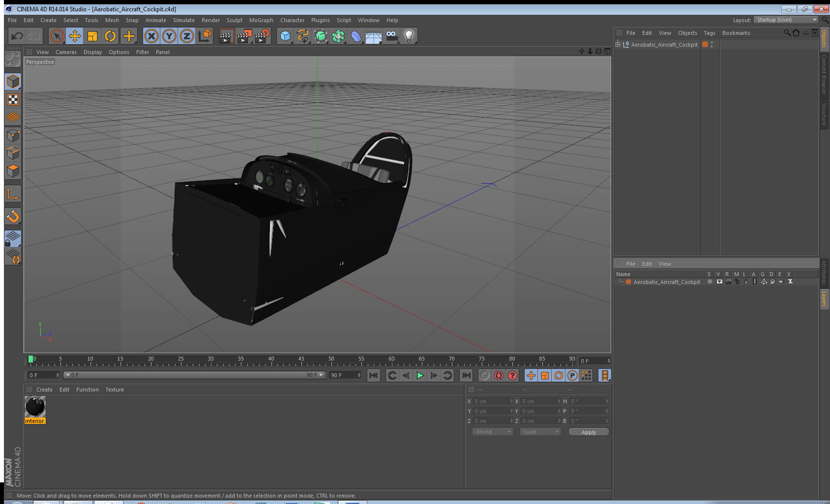Open the Sculpt menu
Image resolution: width=830 pixels, height=504 pixels.
pos(234,20)
